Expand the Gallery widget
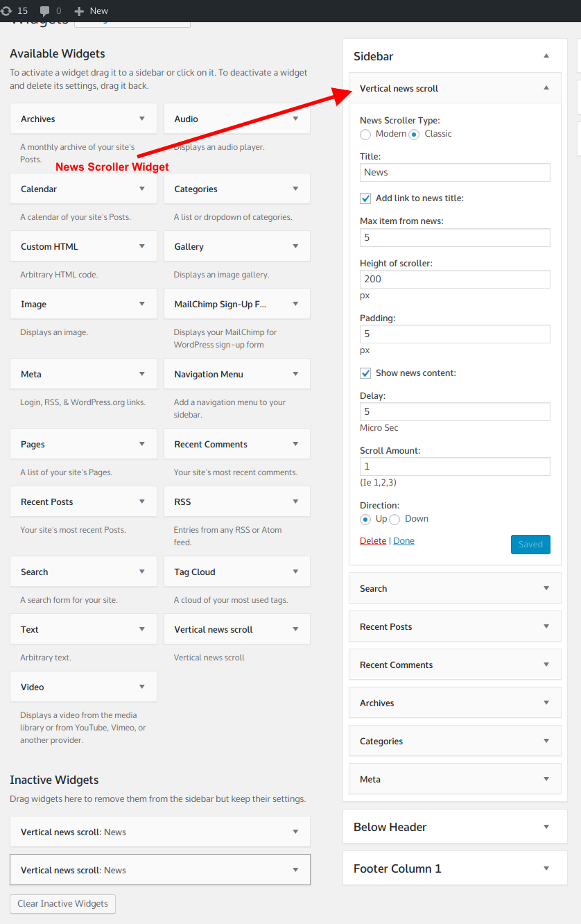The height and width of the screenshot is (924, 581). tap(296, 246)
